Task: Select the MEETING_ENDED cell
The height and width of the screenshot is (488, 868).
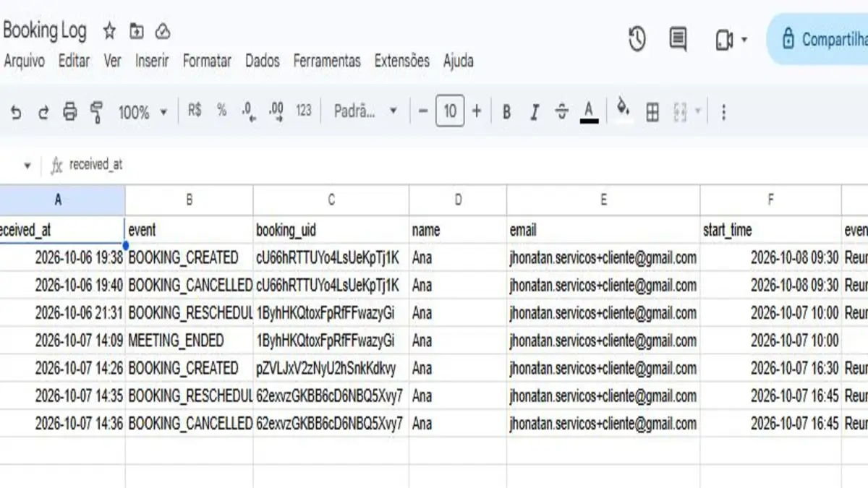Action: point(189,340)
